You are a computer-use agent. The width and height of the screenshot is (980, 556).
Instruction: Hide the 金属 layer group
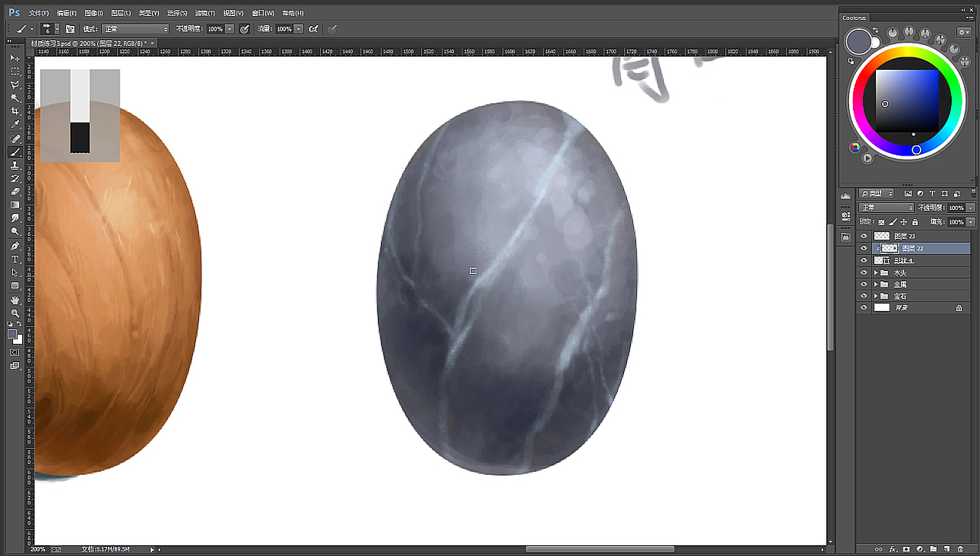pyautogui.click(x=864, y=284)
